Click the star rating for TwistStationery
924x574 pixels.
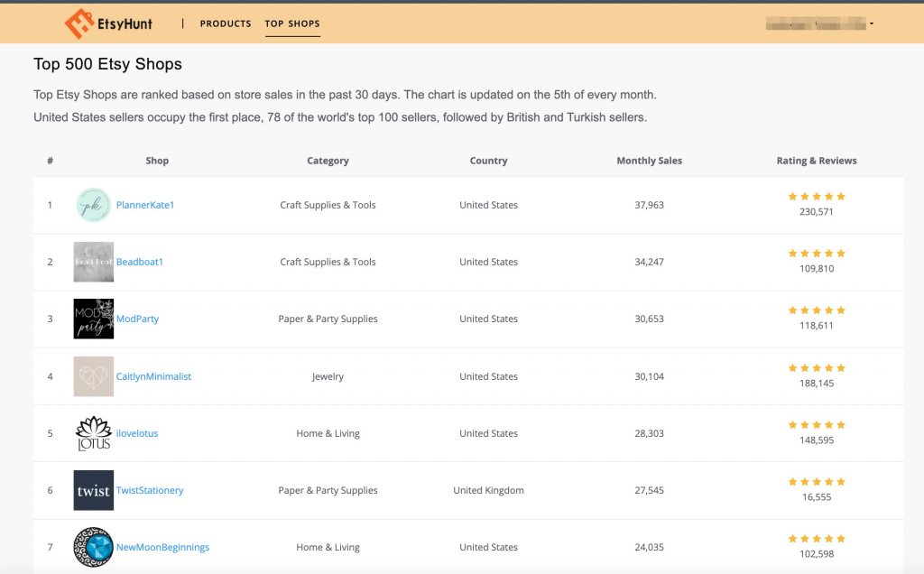coord(817,481)
